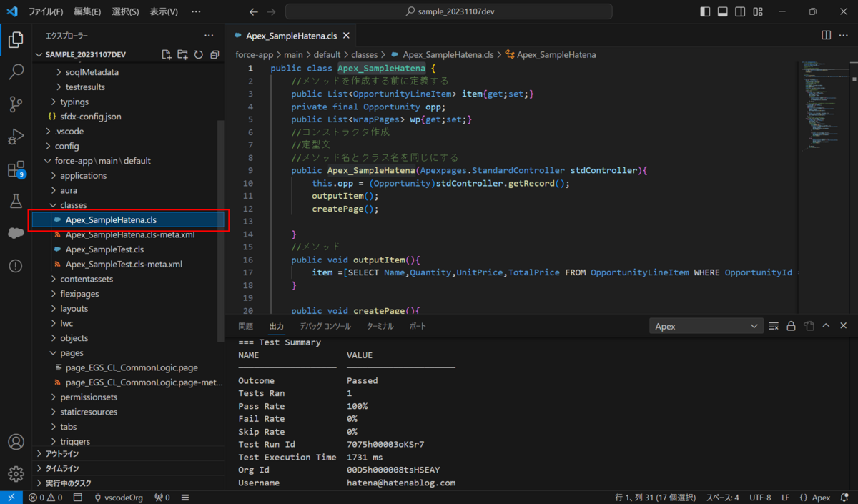The width and height of the screenshot is (858, 504).
Task: Open the Search view in activity bar
Action: pos(16,72)
